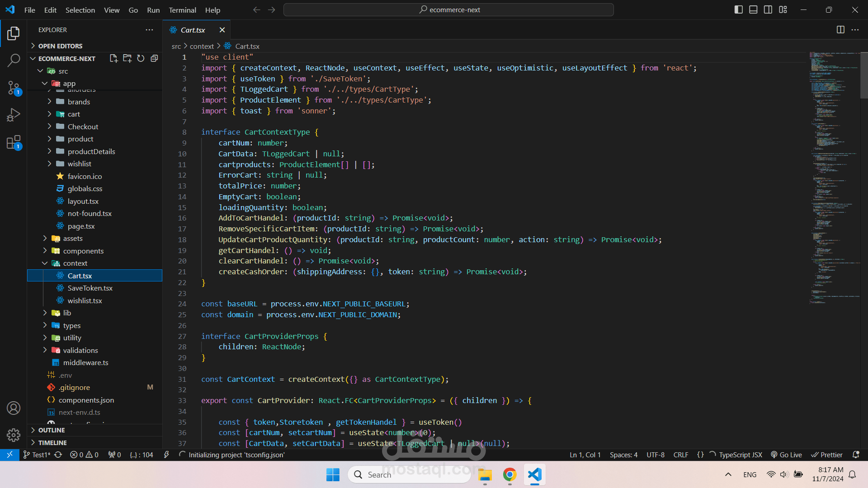Expand the OUTLINE section
Viewport: 868px width, 488px height.
pyautogui.click(x=52, y=430)
